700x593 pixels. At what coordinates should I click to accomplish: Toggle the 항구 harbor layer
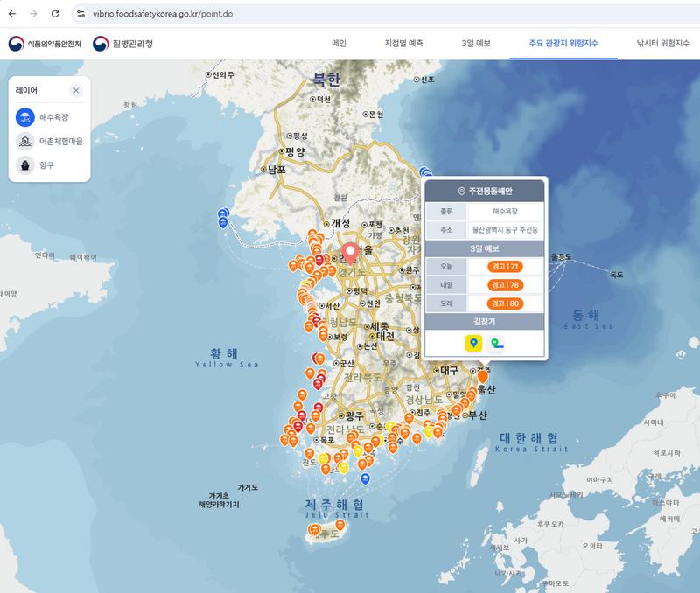[26, 164]
